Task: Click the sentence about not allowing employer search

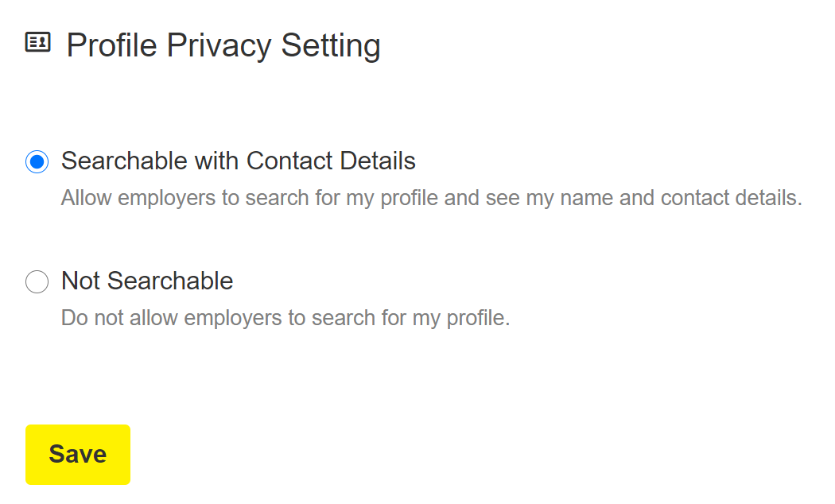Action: (285, 318)
